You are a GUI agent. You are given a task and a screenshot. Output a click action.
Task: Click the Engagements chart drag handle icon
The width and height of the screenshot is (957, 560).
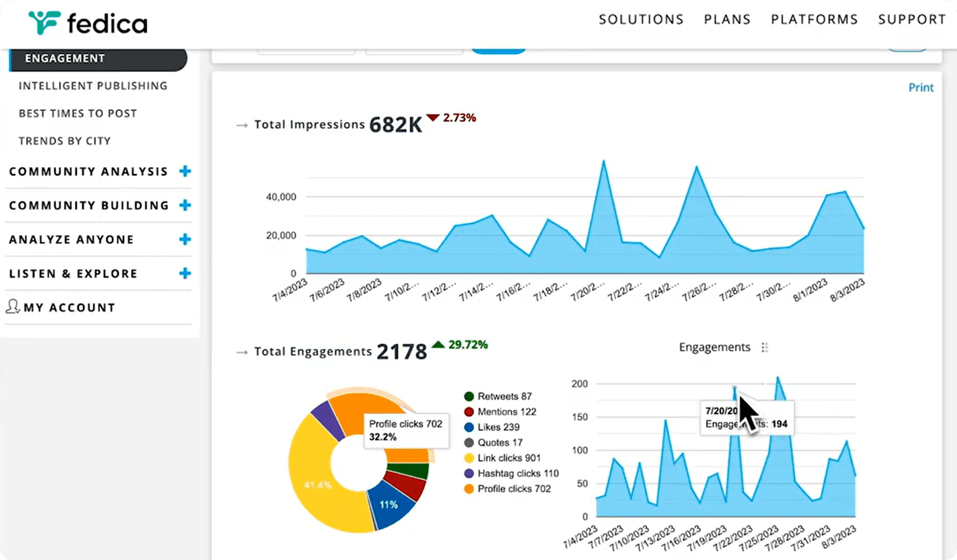pyautogui.click(x=764, y=348)
